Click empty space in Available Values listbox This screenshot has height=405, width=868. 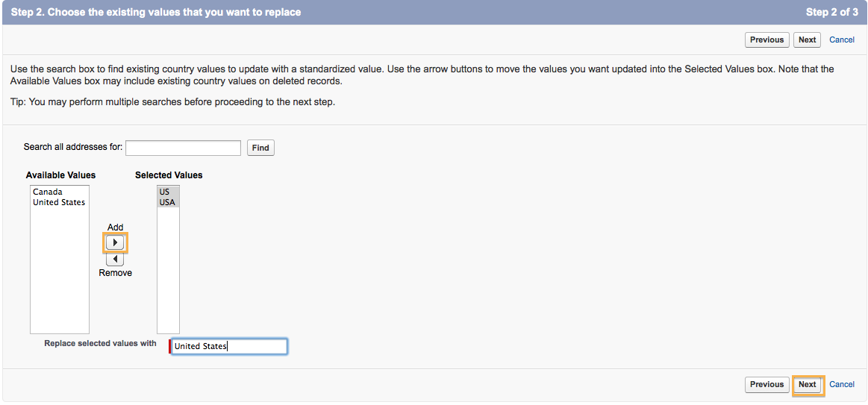point(59,276)
